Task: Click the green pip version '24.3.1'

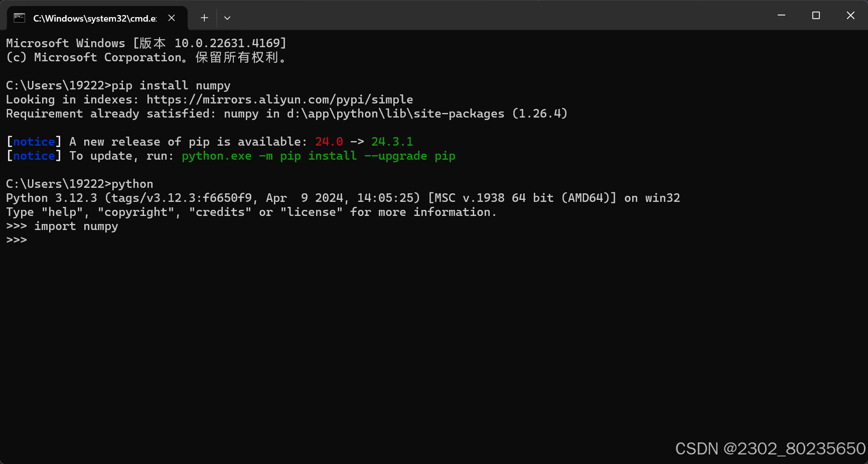Action: pos(392,142)
